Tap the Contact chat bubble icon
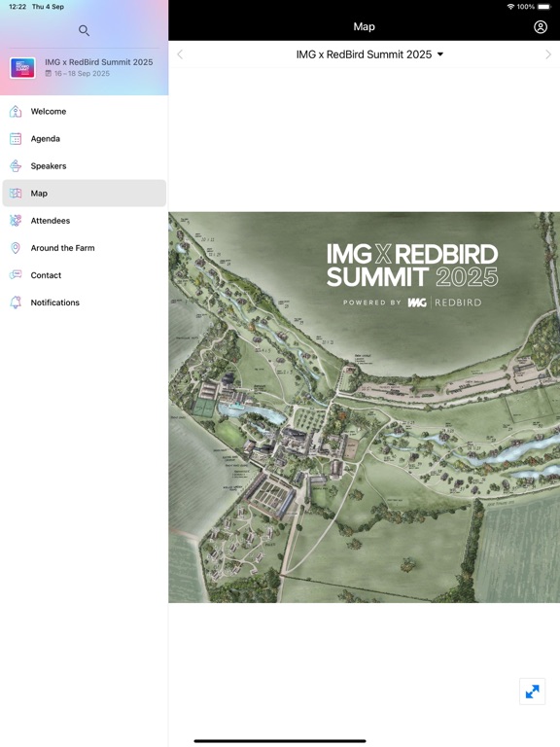Viewport: 560px width, 747px height. (x=16, y=275)
